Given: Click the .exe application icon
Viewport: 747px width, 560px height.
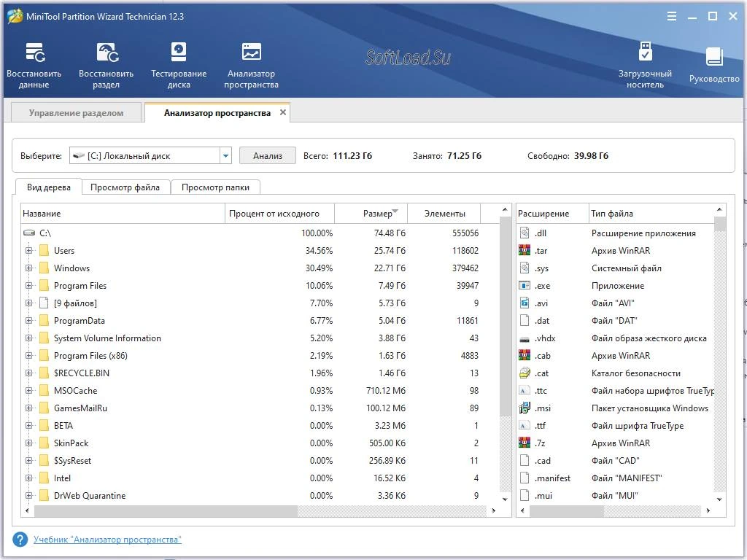Looking at the screenshot, I should pyautogui.click(x=525, y=286).
